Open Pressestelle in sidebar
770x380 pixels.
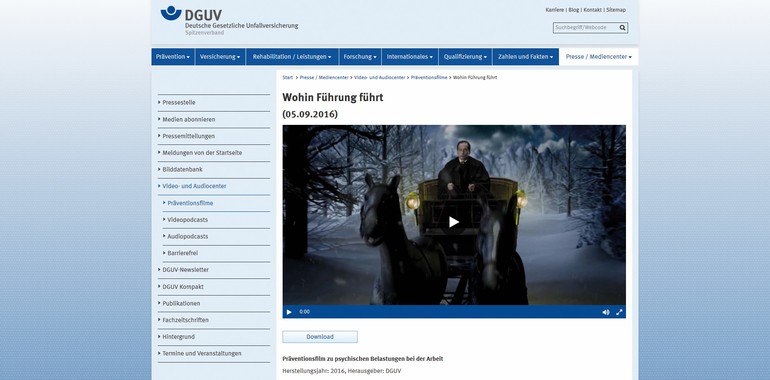[179, 103]
